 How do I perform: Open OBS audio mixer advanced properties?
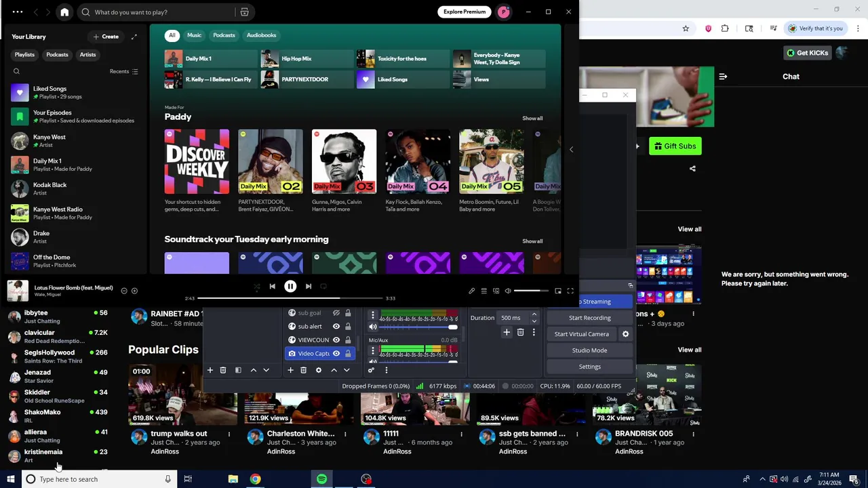pyautogui.click(x=371, y=370)
